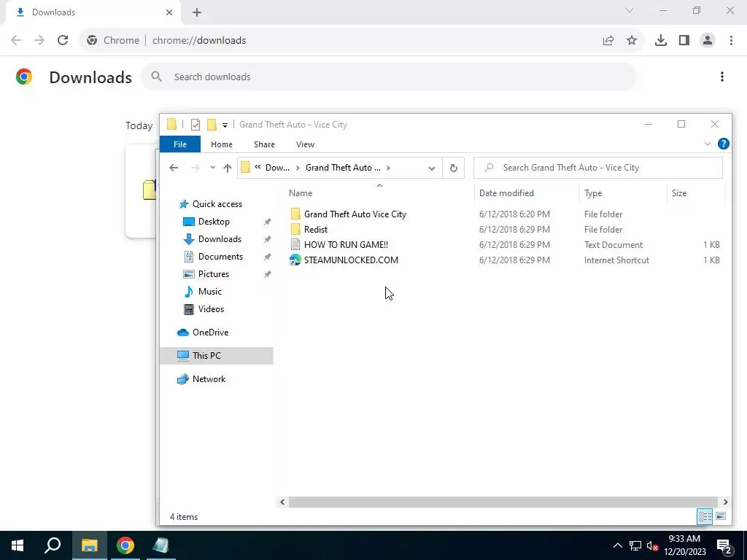Open the File tab in Explorer
Viewport: 747px width, 560px height.
180,144
